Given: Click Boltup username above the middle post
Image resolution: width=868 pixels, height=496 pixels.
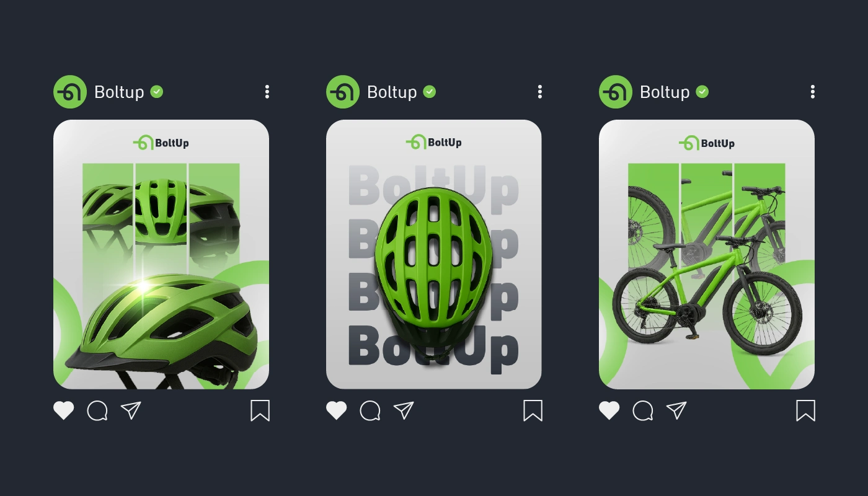Looking at the screenshot, I should 392,92.
